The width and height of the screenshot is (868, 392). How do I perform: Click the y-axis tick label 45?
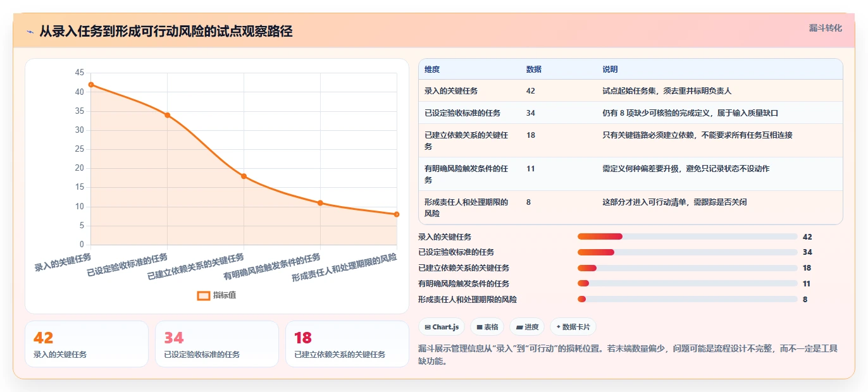pyautogui.click(x=80, y=73)
